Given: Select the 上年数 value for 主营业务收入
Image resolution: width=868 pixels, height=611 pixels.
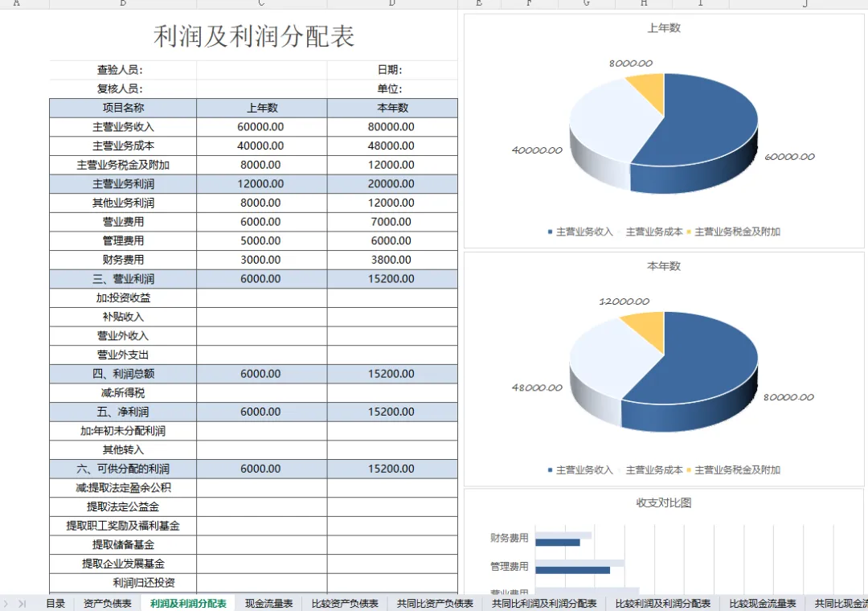Looking at the screenshot, I should coord(262,127).
